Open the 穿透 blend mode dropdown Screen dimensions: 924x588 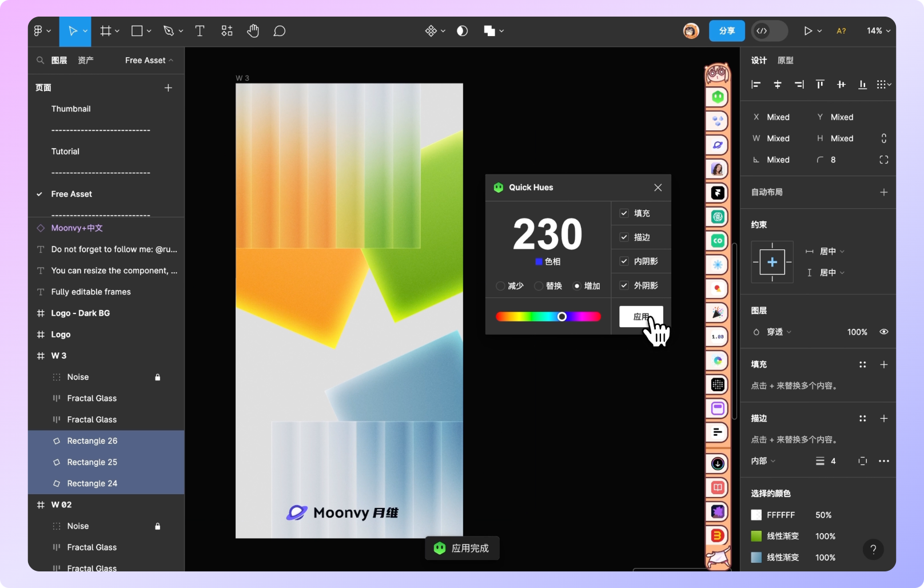[x=779, y=332]
